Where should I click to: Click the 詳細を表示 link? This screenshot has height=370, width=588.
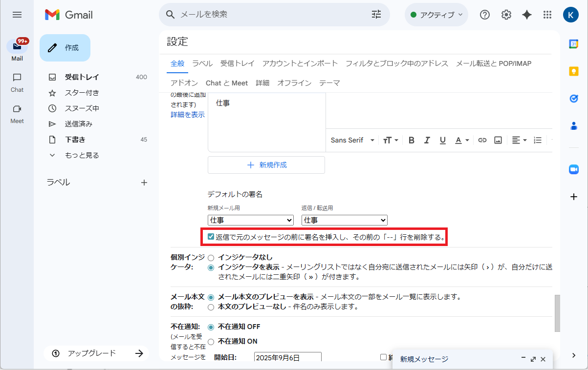point(187,114)
